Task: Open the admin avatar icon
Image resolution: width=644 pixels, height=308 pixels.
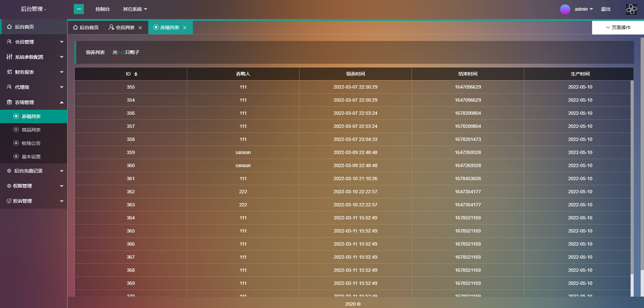Action: 565,9
